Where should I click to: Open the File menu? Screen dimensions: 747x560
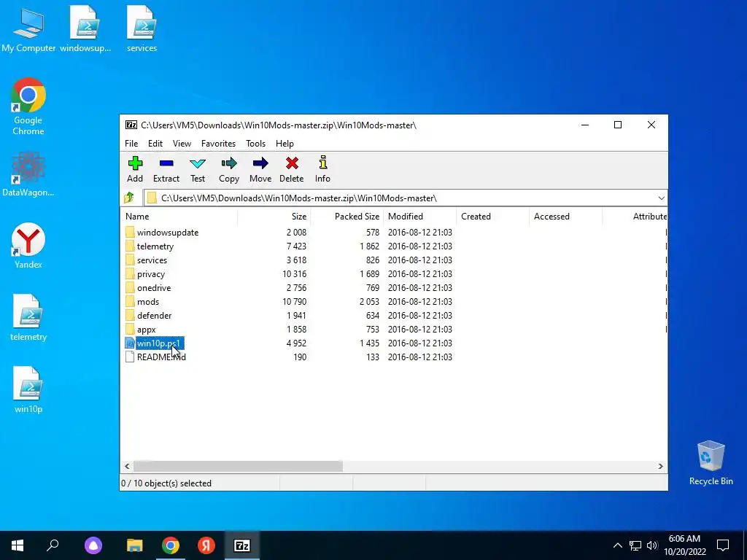pos(131,144)
